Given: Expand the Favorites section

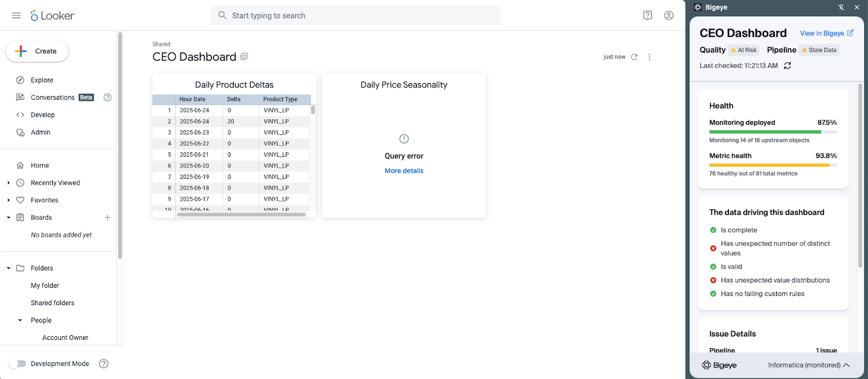Looking at the screenshot, I should click(8, 200).
